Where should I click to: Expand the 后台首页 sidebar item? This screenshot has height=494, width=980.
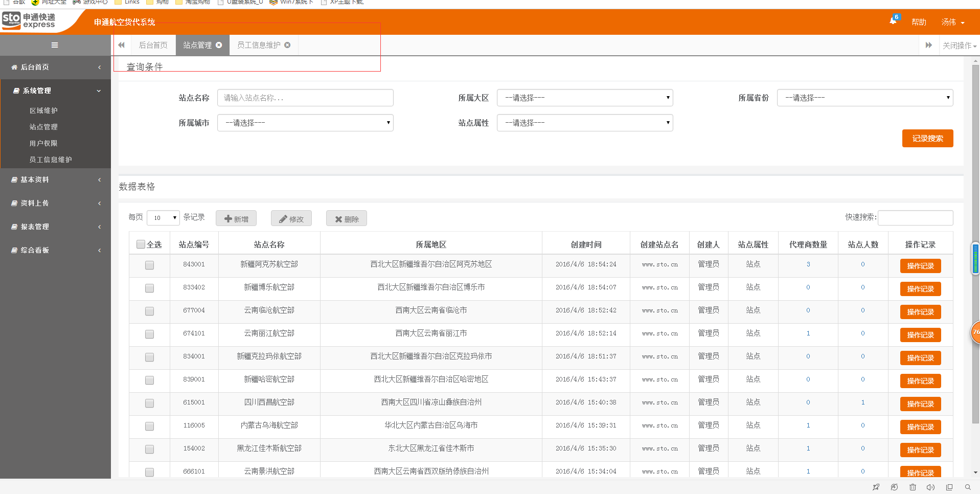click(55, 67)
